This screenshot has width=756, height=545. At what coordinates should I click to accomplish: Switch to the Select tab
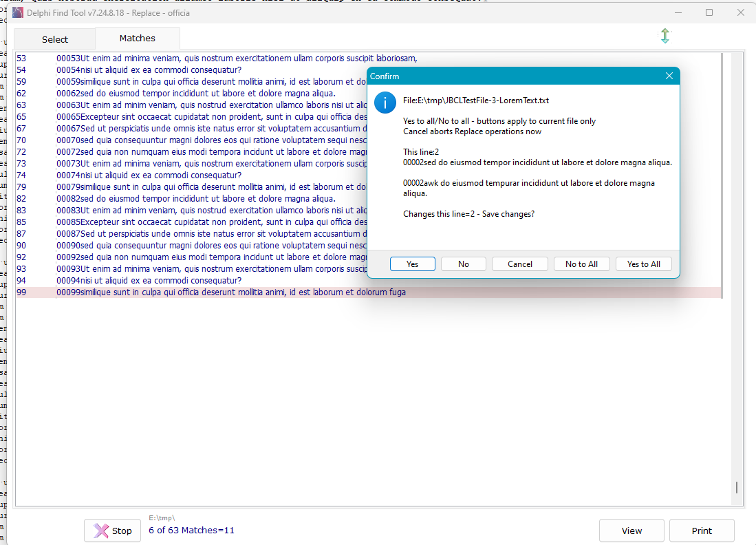coord(55,39)
